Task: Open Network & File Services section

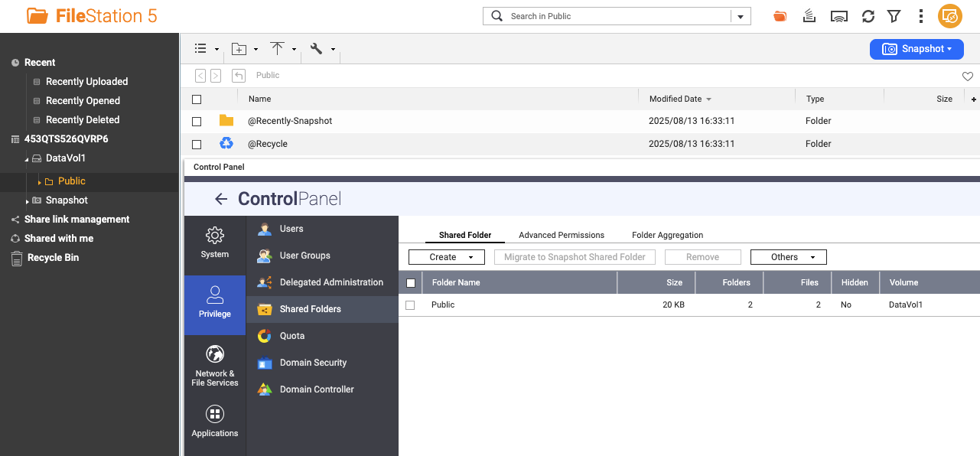Action: [215, 366]
